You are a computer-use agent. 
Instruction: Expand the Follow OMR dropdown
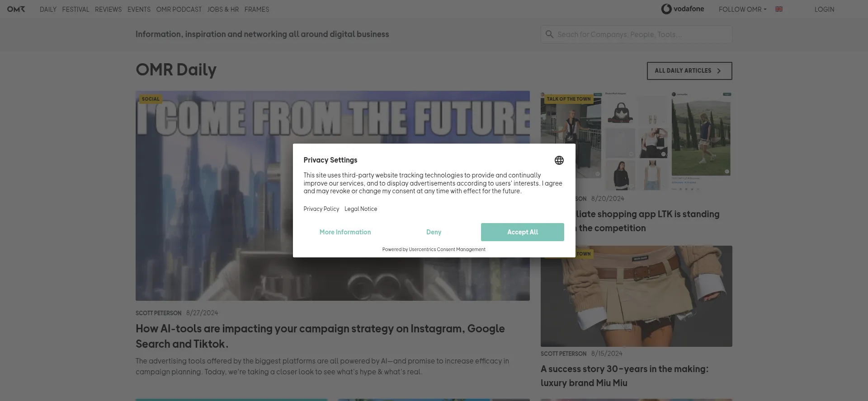(x=742, y=9)
